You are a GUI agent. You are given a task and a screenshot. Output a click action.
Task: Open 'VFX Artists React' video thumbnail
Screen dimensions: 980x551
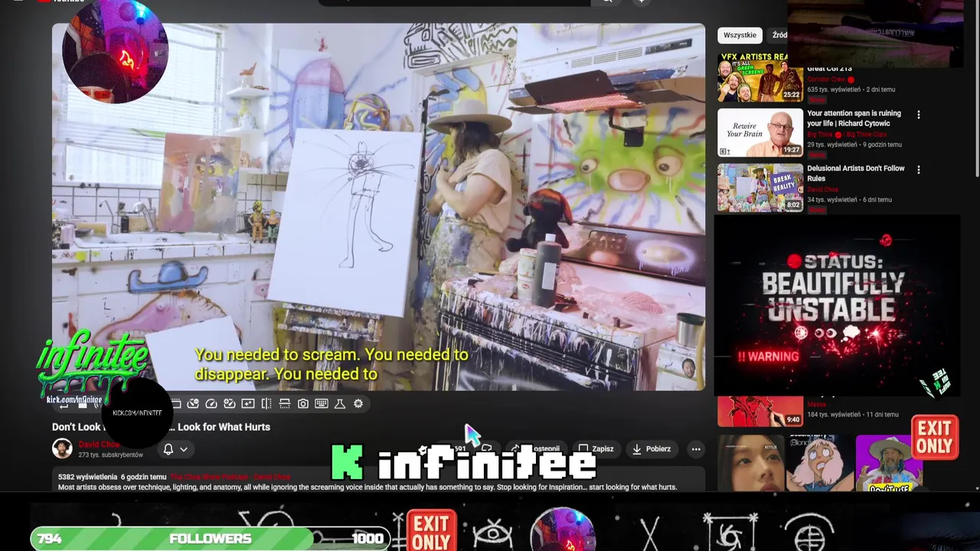point(760,77)
